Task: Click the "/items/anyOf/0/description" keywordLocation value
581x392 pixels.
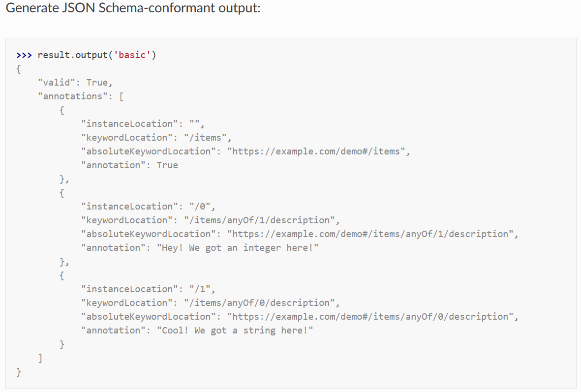Action: pos(259,303)
